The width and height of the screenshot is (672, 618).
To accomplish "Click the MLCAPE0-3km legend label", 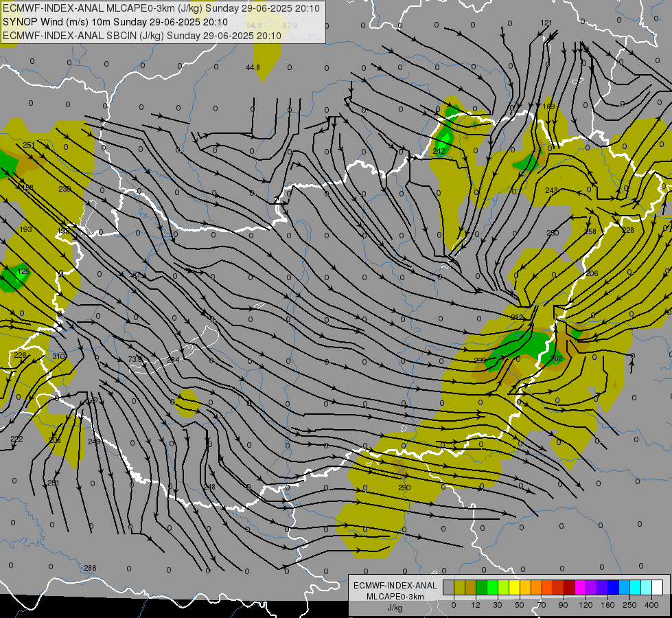I will click(x=395, y=597).
